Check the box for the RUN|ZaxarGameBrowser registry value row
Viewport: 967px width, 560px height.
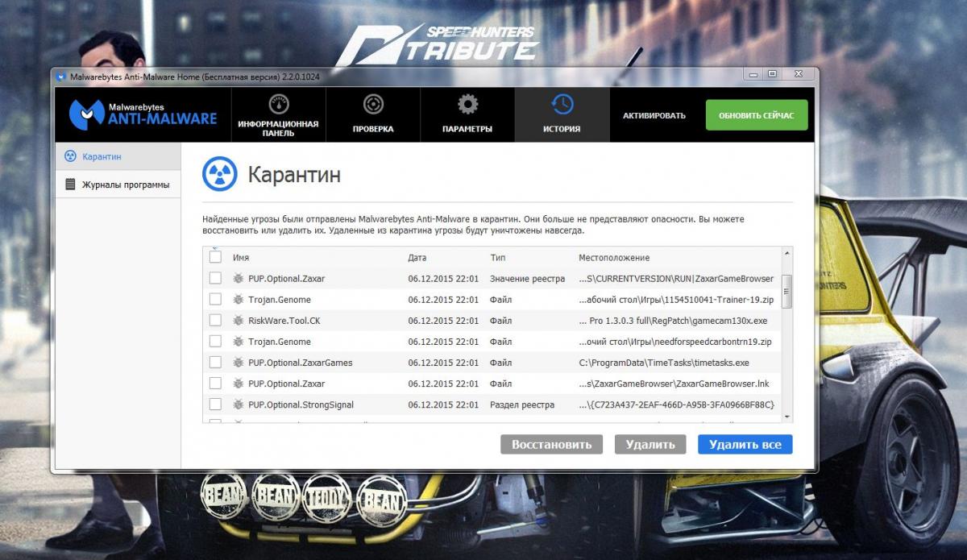[215, 278]
